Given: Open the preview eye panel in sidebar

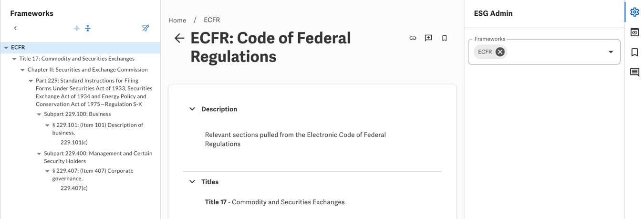Looking at the screenshot, I should point(634,32).
